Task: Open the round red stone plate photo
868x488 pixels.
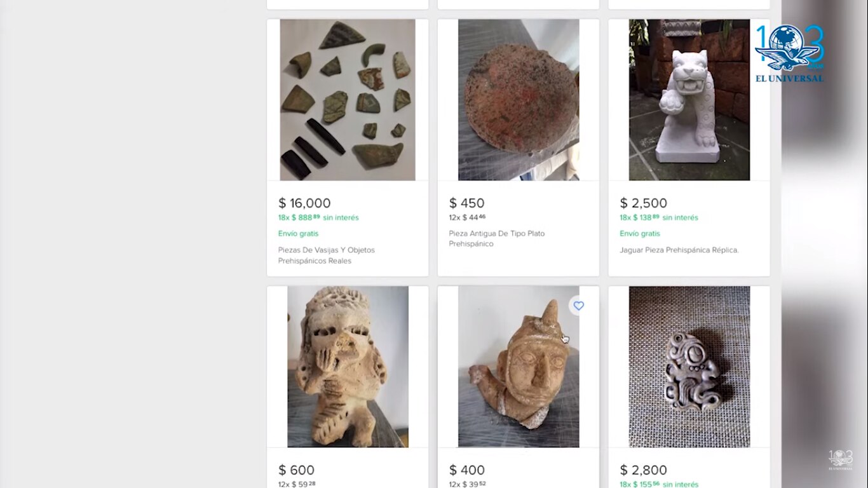Action: (519, 100)
